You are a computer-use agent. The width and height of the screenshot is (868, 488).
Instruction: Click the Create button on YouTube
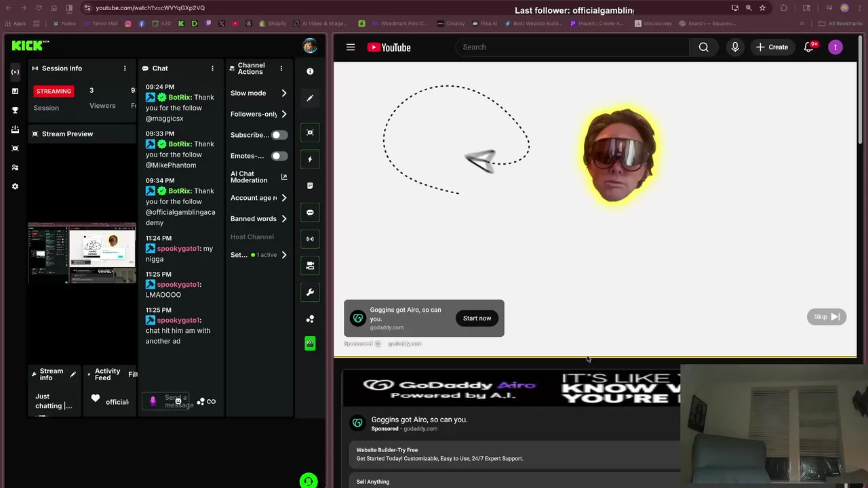pyautogui.click(x=772, y=47)
